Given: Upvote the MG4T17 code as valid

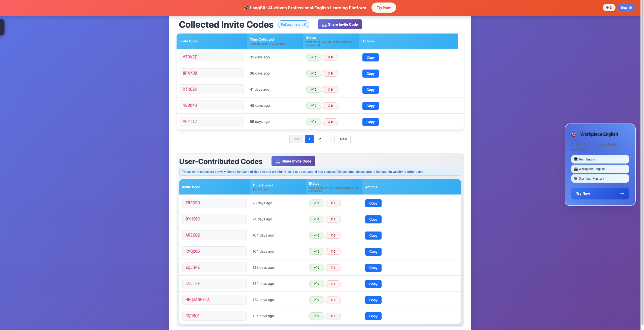Looking at the screenshot, I should 314,122.
